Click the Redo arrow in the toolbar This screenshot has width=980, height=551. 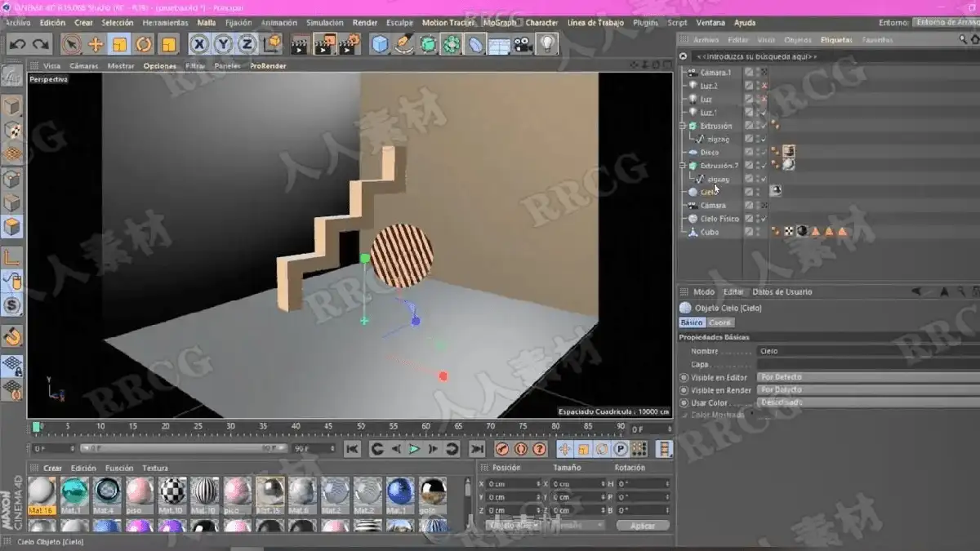click(x=39, y=44)
